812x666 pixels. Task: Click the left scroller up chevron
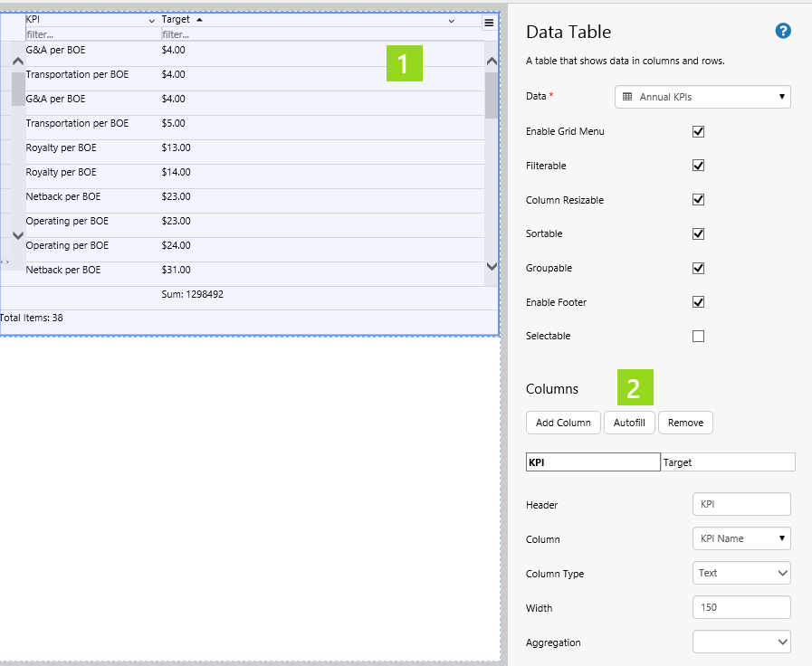click(18, 61)
